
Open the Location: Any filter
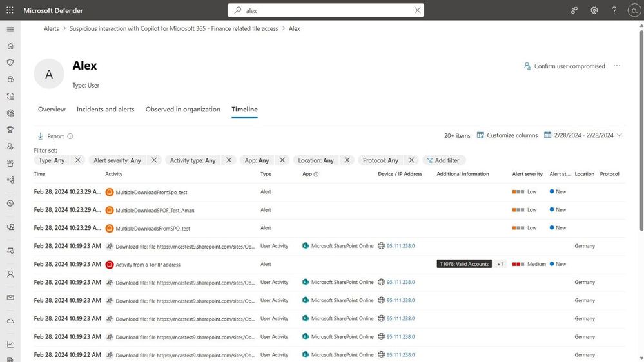(x=316, y=160)
